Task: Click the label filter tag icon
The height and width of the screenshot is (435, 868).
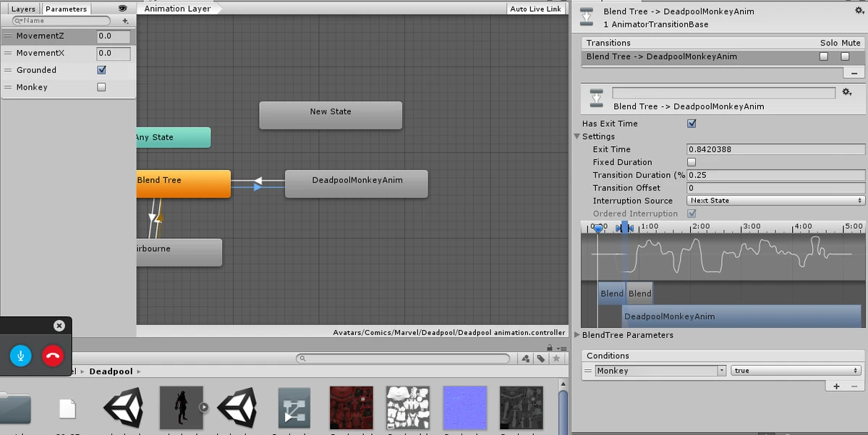Action: point(540,358)
